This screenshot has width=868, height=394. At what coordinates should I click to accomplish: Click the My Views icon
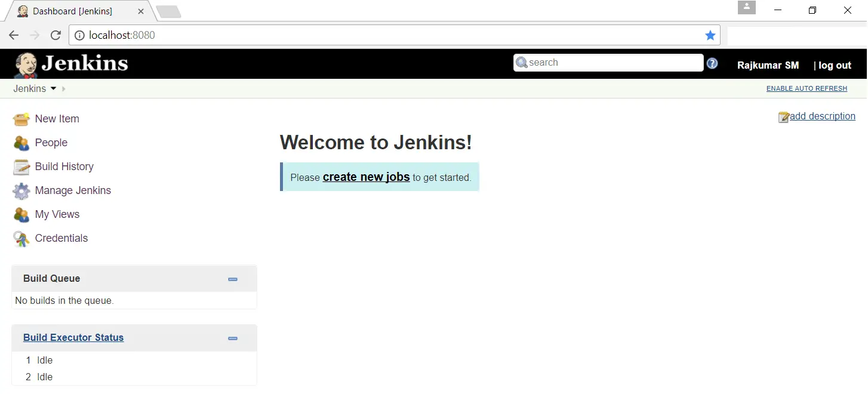21,214
